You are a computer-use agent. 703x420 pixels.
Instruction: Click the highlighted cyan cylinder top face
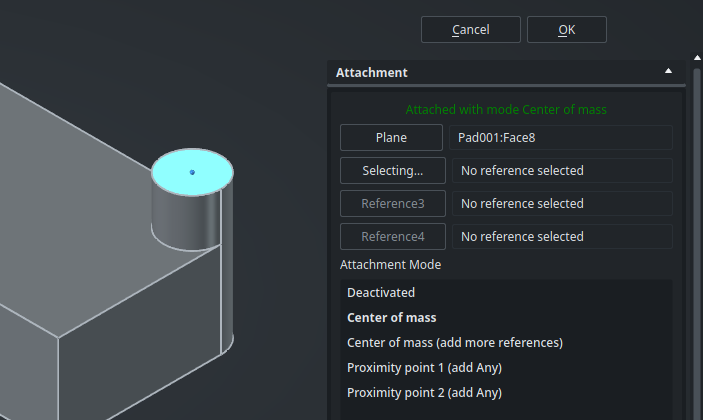click(192, 172)
